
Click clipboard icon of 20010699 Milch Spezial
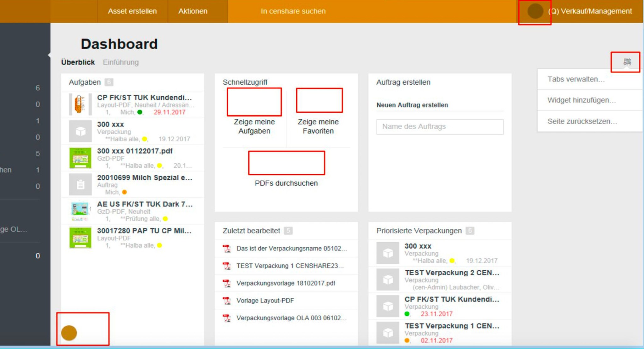[x=80, y=185]
